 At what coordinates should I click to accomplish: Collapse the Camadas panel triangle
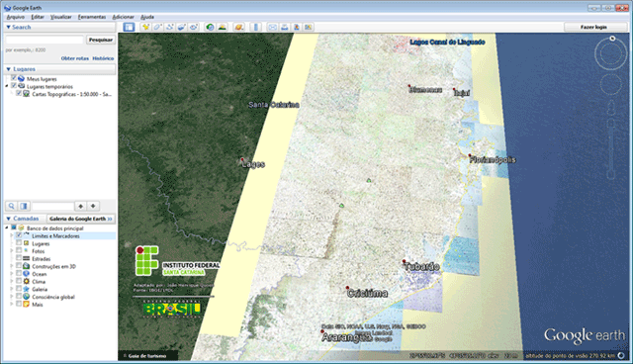8,219
